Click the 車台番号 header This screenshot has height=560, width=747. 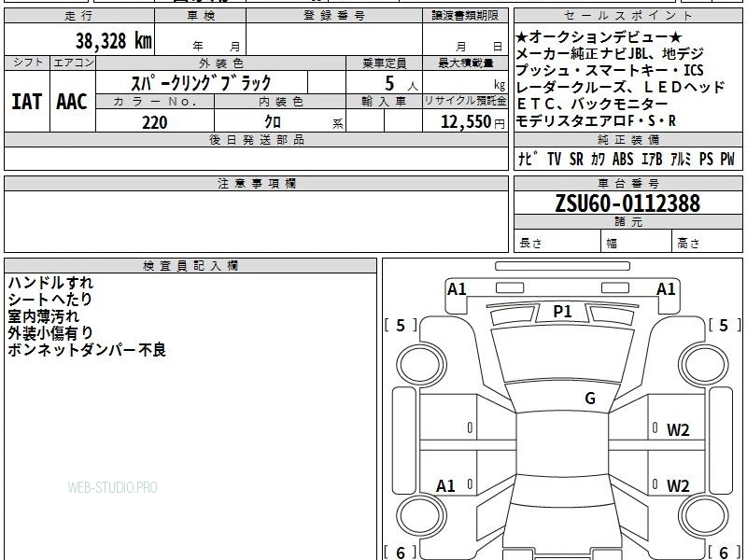(x=627, y=183)
